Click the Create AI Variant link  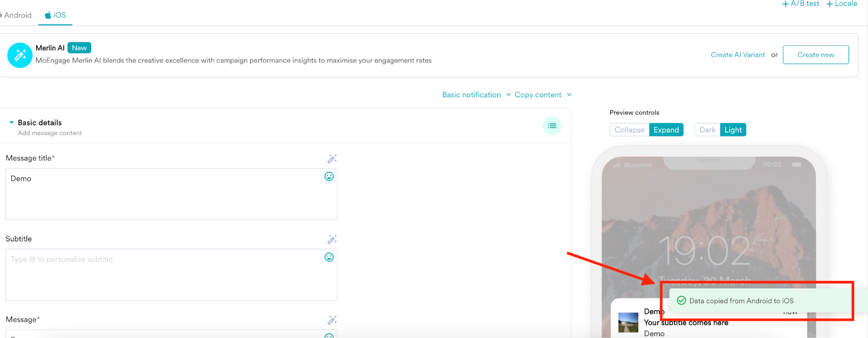coord(738,55)
